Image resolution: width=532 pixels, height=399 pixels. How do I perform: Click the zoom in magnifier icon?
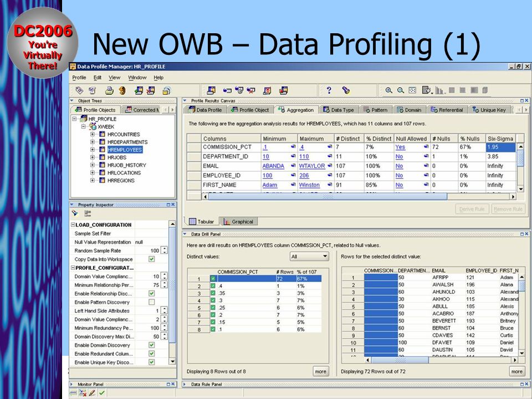[x=388, y=90]
